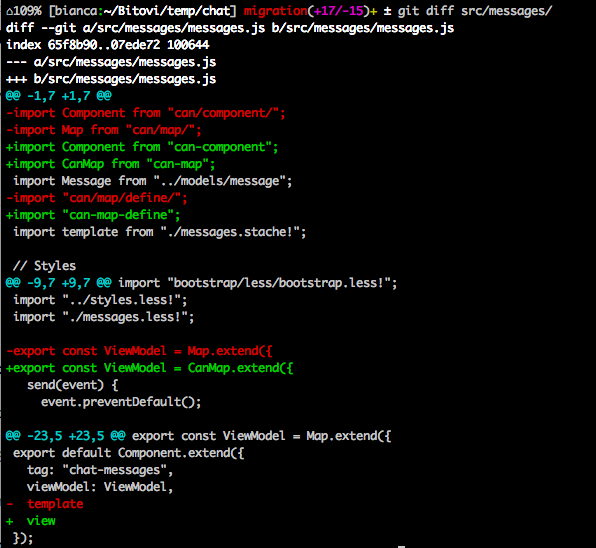
Task: Click added import "can-map-define" line
Action: click(94, 215)
